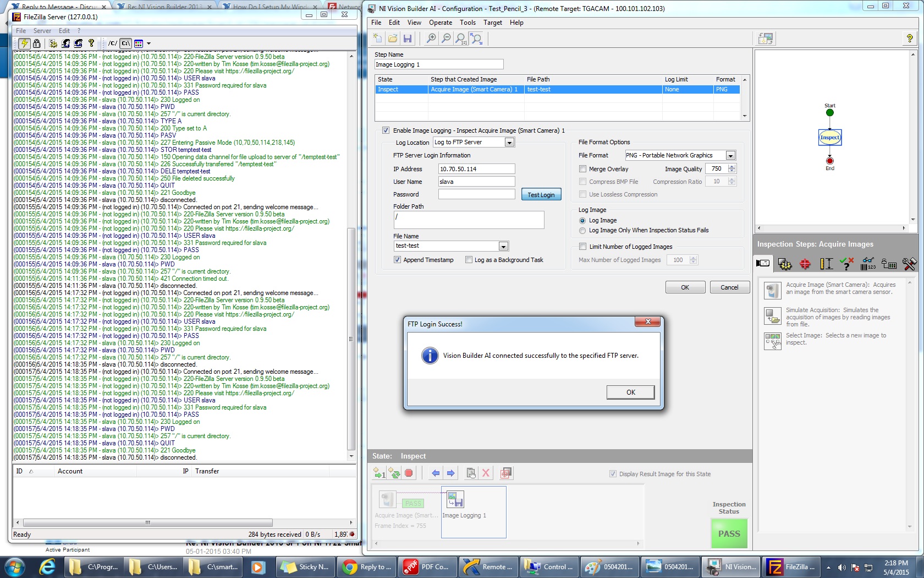Screen dimensions: 924x578
Task: Open the context help question mark icon
Action: click(x=910, y=38)
